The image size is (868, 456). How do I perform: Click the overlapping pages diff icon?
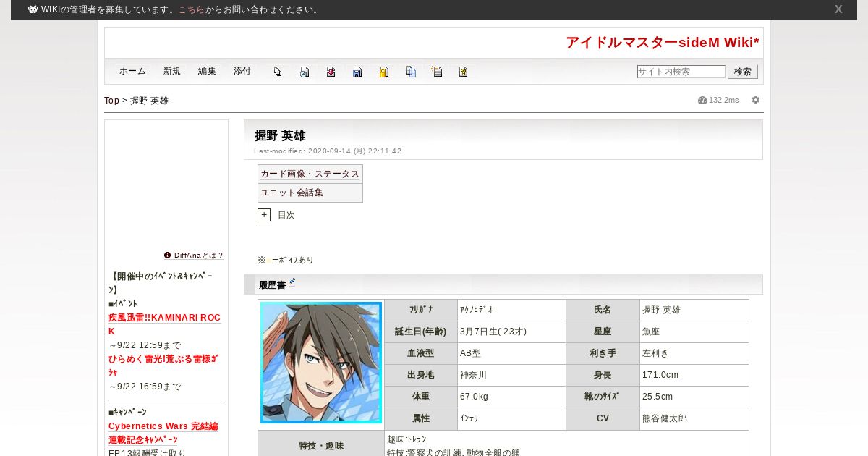pyautogui.click(x=278, y=72)
